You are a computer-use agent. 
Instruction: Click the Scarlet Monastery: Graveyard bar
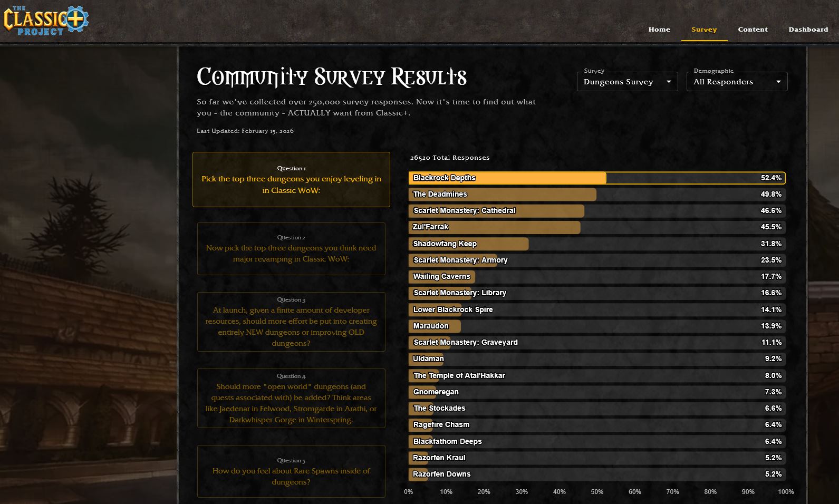tap(597, 343)
